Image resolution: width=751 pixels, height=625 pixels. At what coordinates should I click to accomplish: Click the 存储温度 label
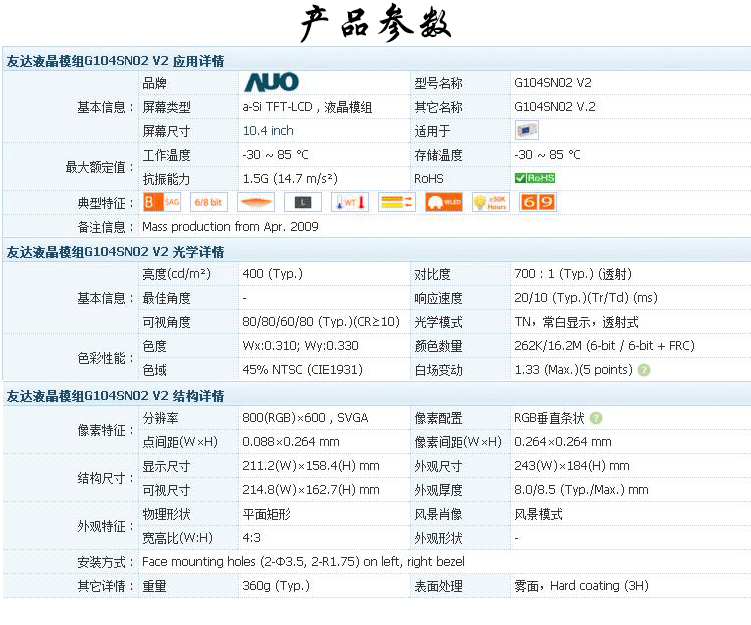pyautogui.click(x=438, y=155)
